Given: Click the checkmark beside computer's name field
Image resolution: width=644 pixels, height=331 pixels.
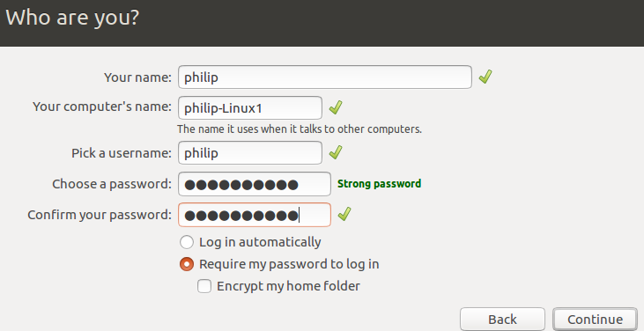Looking at the screenshot, I should 336,107.
